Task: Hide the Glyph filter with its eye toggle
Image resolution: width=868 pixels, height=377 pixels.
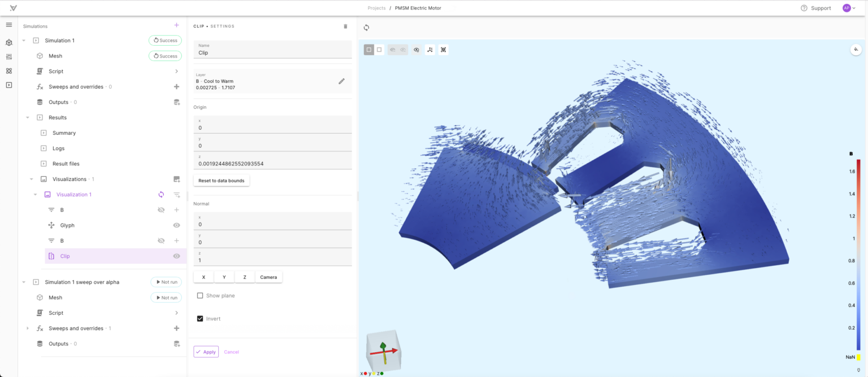Action: click(176, 225)
